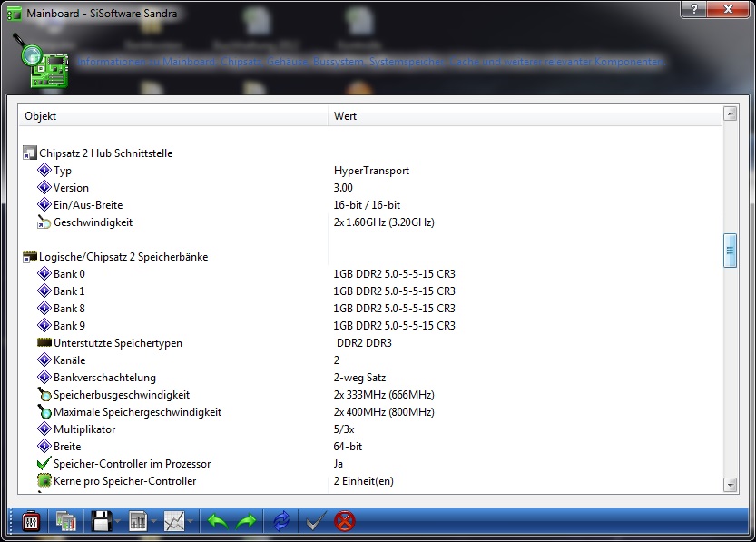Click the line graph toolbar icon
This screenshot has height=542, width=756.
(x=174, y=521)
